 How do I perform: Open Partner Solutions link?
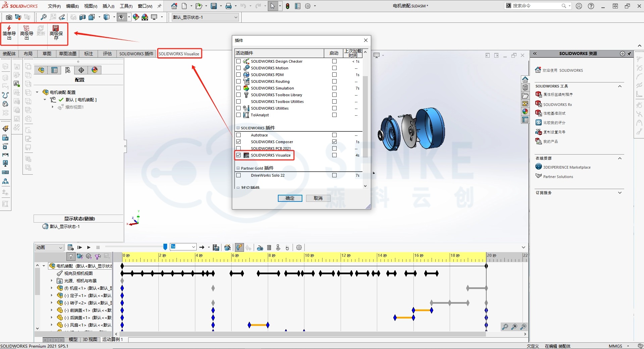pyautogui.click(x=558, y=177)
